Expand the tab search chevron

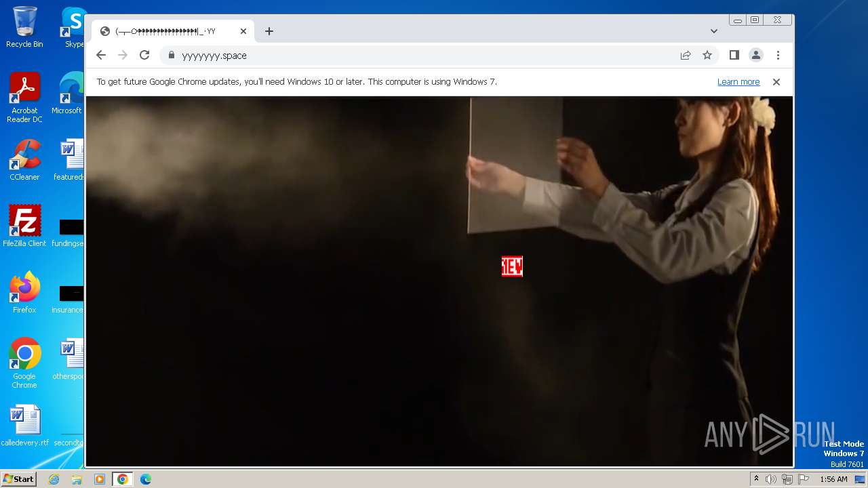[714, 31]
